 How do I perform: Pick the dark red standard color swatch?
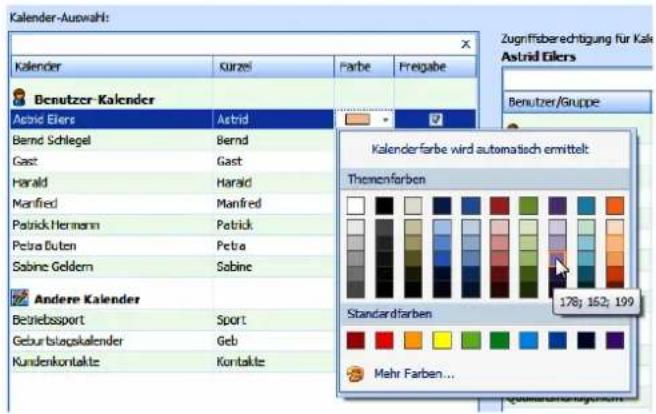[x=356, y=340]
